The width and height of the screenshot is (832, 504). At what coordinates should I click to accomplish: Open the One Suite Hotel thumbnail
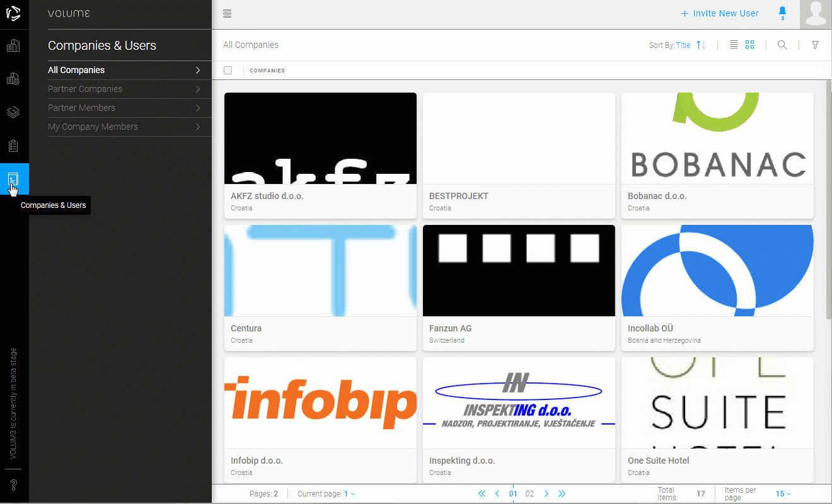[717, 403]
